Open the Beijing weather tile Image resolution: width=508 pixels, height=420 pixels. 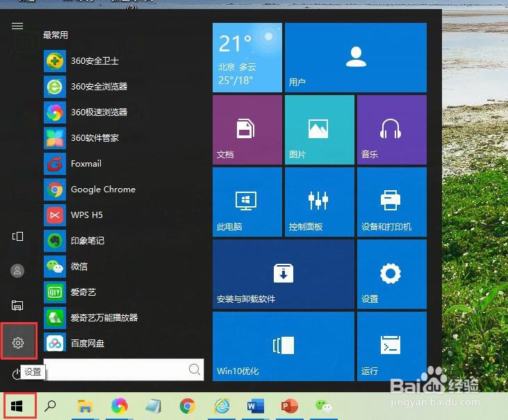pyautogui.click(x=247, y=58)
